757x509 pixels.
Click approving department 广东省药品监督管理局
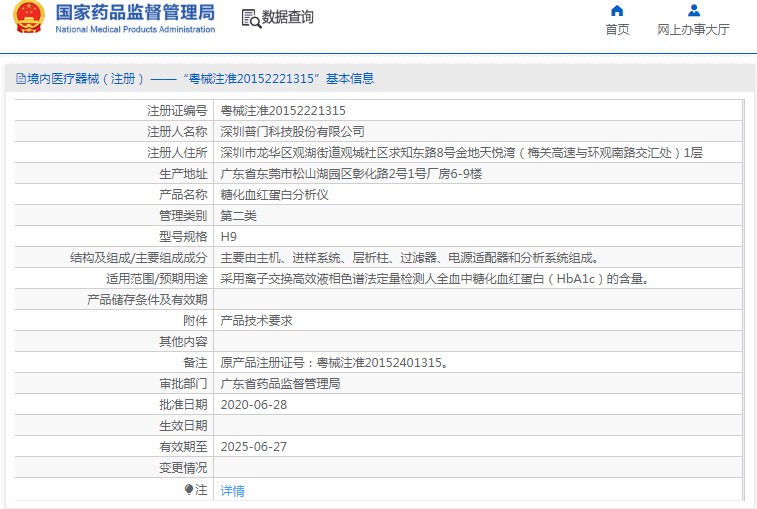point(280,383)
